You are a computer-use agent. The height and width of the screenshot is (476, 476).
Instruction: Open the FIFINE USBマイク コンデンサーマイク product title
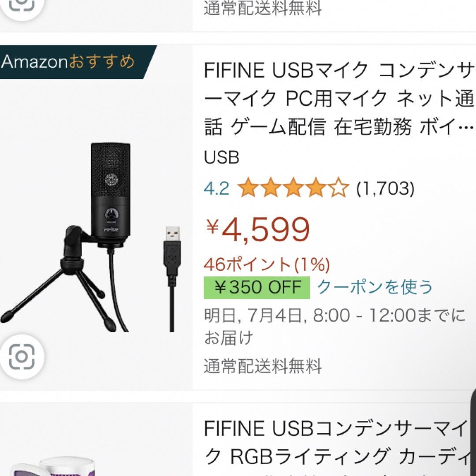tap(339, 99)
